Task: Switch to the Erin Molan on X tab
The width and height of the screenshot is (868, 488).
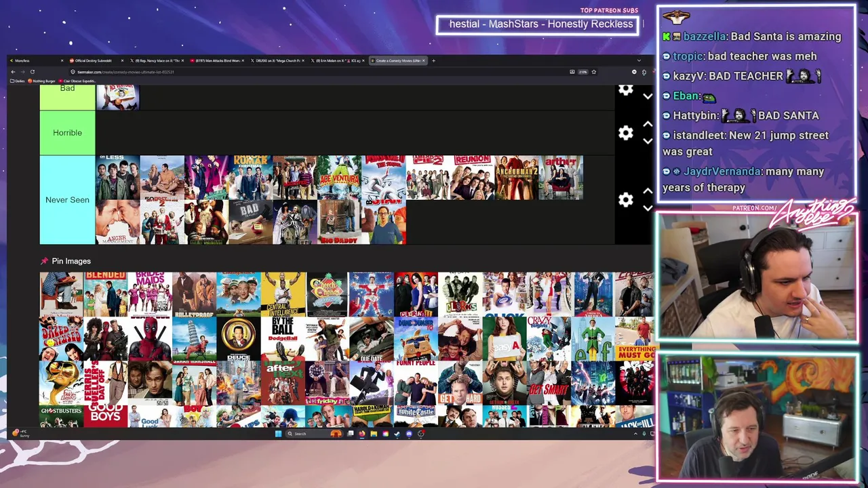Action: tap(338, 60)
